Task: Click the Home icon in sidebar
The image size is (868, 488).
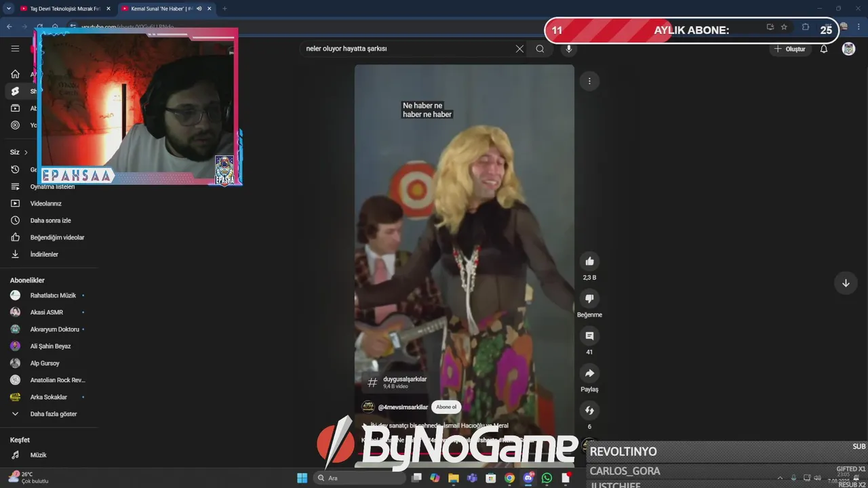Action: click(15, 75)
